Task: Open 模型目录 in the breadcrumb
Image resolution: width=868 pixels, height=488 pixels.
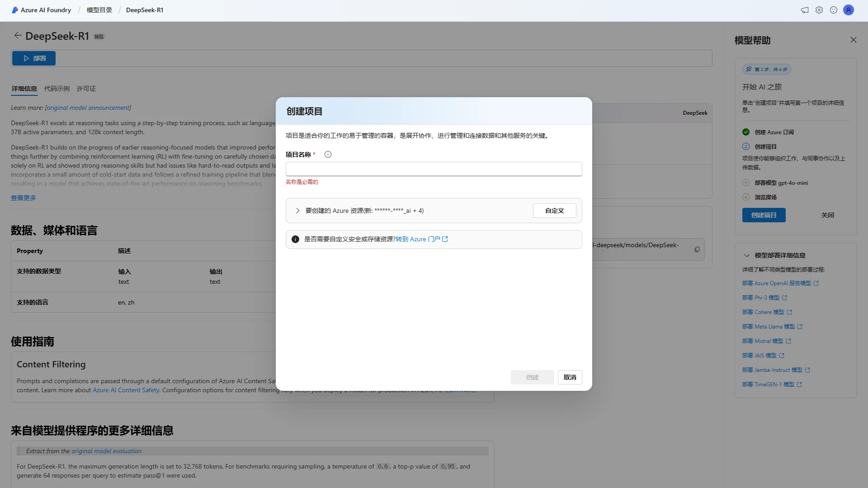Action: (99, 9)
